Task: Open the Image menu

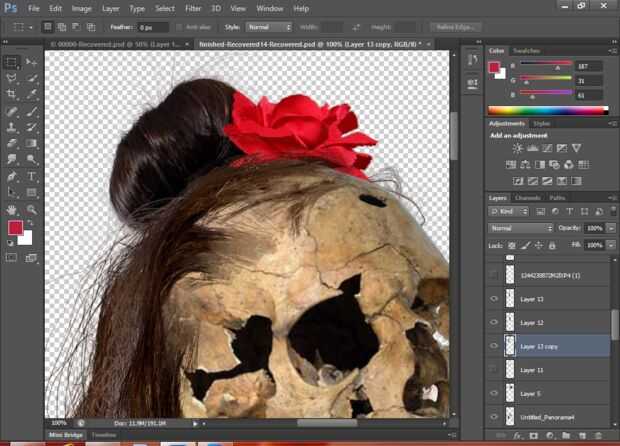Action: point(81,8)
